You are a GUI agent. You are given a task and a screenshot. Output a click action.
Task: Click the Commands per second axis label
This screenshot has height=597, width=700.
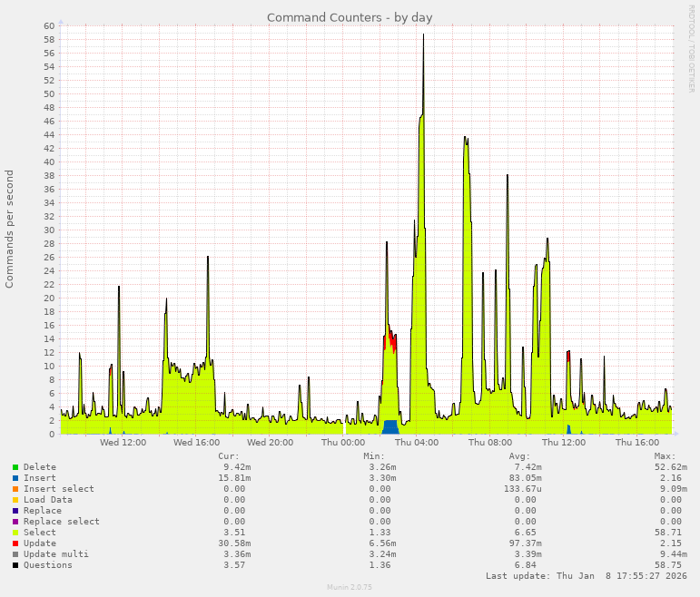[10, 229]
